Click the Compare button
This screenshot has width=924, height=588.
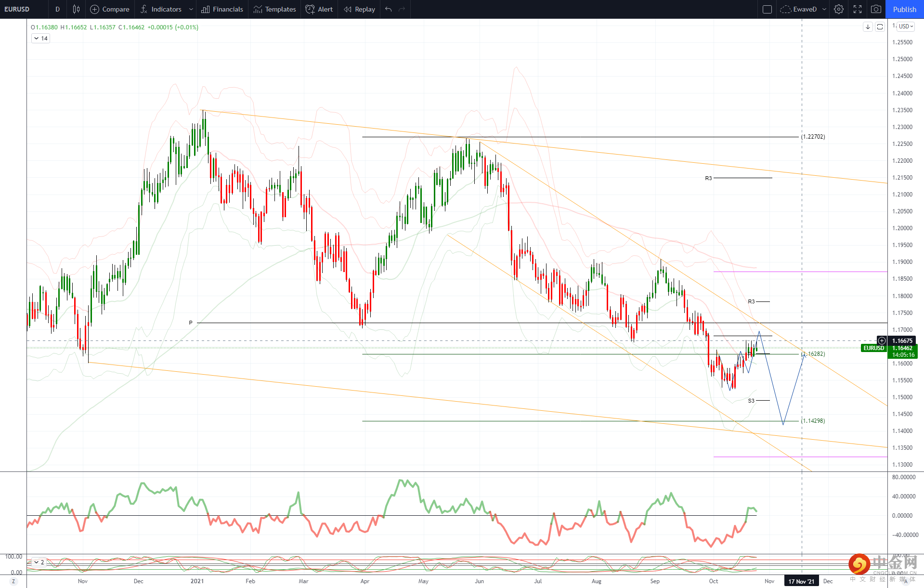[110, 9]
